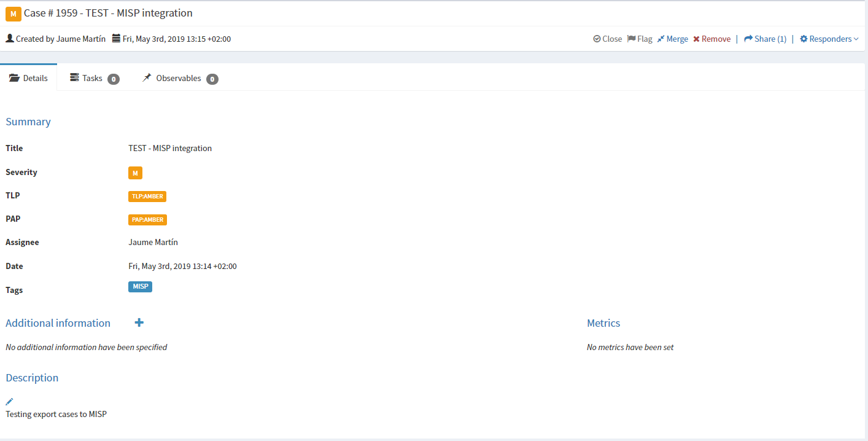This screenshot has width=868, height=441.
Task: Click the PAP:AMBER badge
Action: (x=147, y=219)
